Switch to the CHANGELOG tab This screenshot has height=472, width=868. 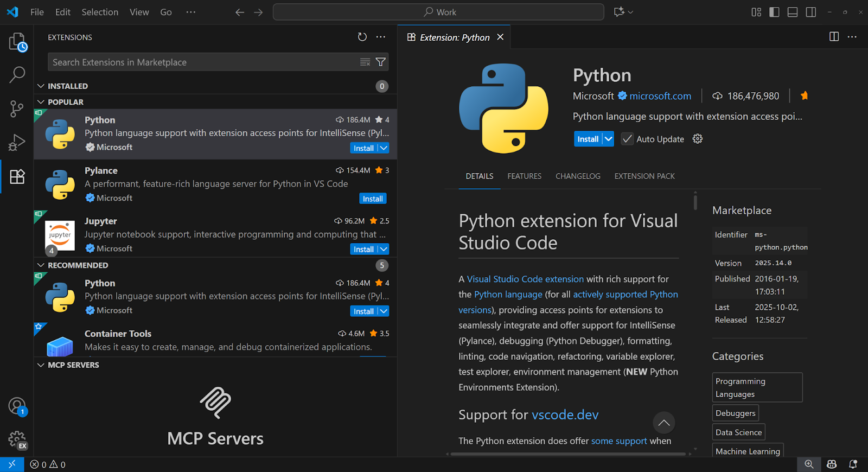[578, 176]
